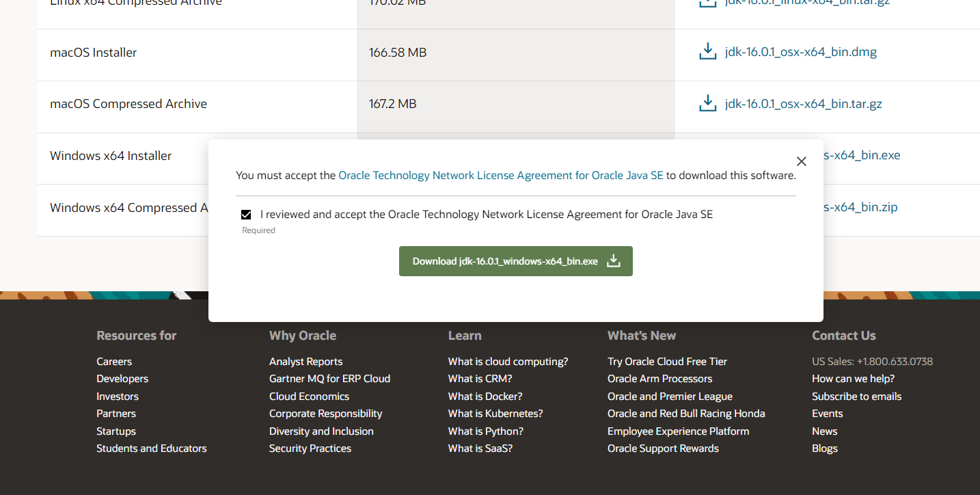
Task: Click Windows x64 Installer row label
Action: [111, 156]
